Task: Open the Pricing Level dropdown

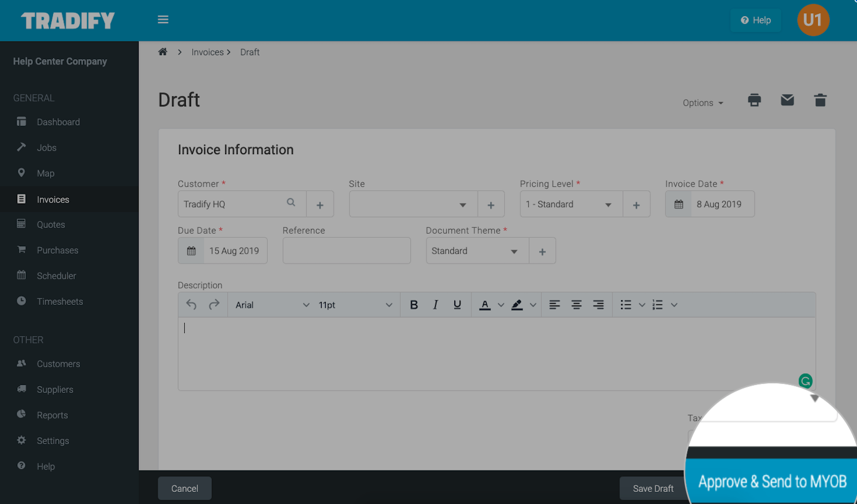Action: [572, 204]
